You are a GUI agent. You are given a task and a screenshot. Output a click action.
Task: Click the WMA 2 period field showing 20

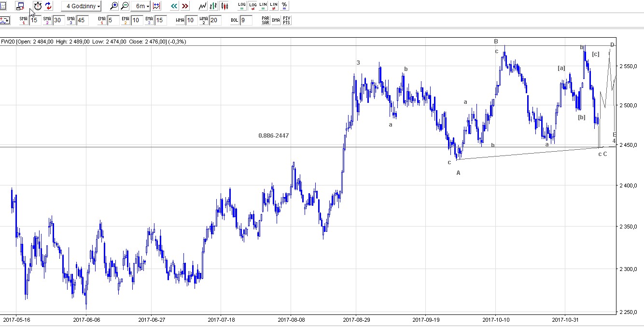pyautogui.click(x=215, y=20)
